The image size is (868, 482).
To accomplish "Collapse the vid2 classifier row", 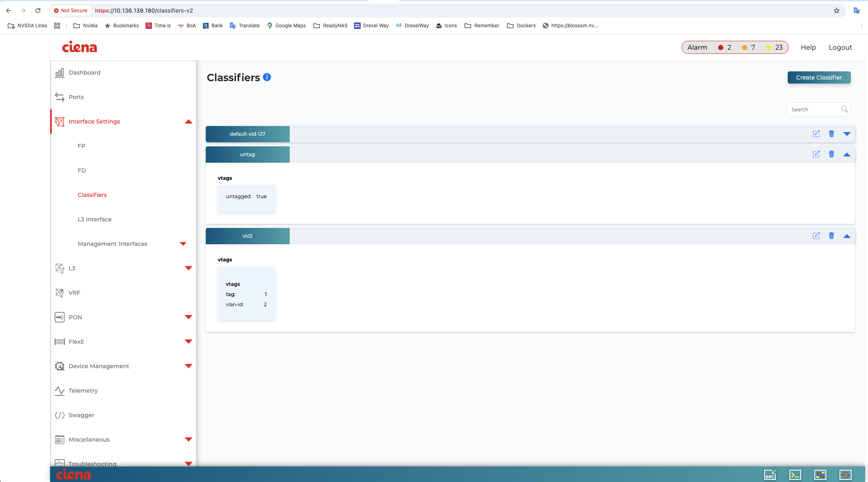I will point(847,236).
